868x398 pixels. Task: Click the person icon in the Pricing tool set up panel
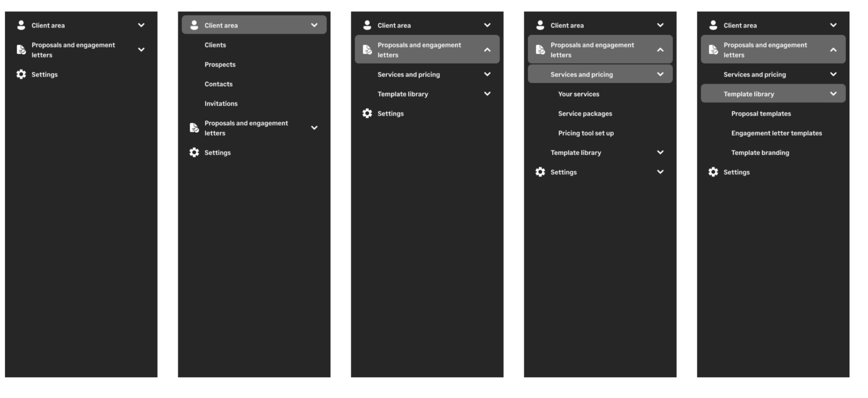pyautogui.click(x=540, y=25)
